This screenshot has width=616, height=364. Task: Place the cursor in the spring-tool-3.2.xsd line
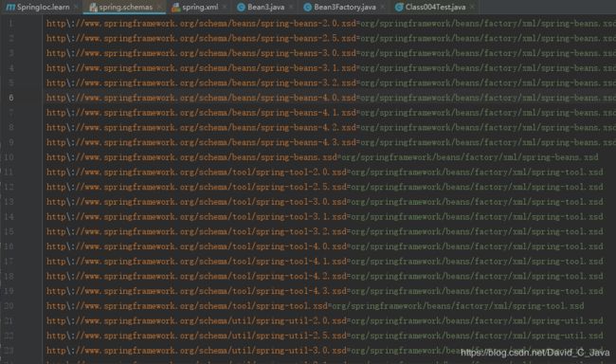click(324, 231)
